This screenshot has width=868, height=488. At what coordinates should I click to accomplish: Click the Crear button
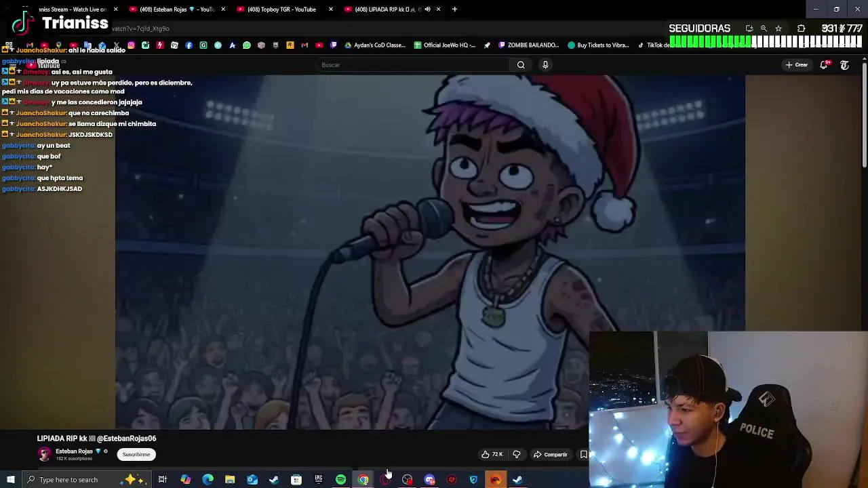796,65
